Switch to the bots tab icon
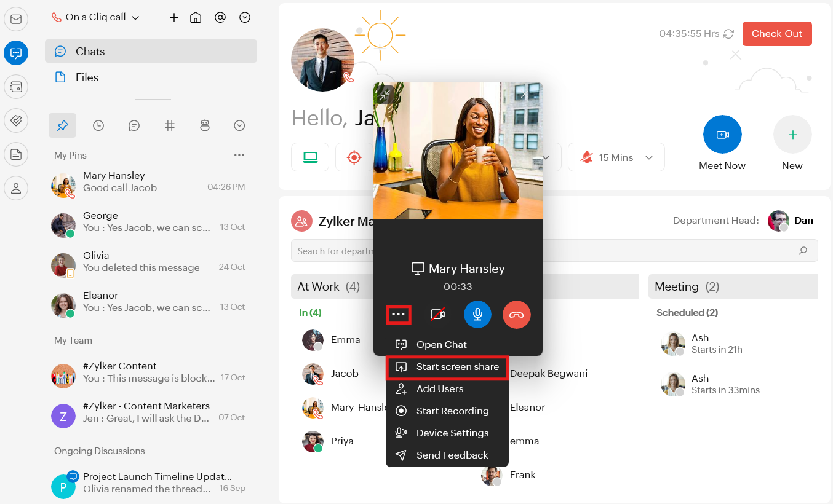833x504 pixels. [205, 125]
